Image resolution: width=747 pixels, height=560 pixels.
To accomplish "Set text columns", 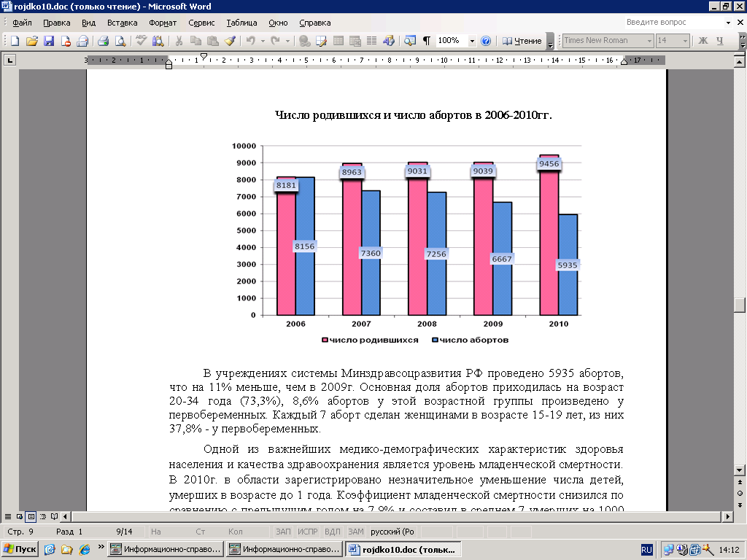I will [371, 41].
